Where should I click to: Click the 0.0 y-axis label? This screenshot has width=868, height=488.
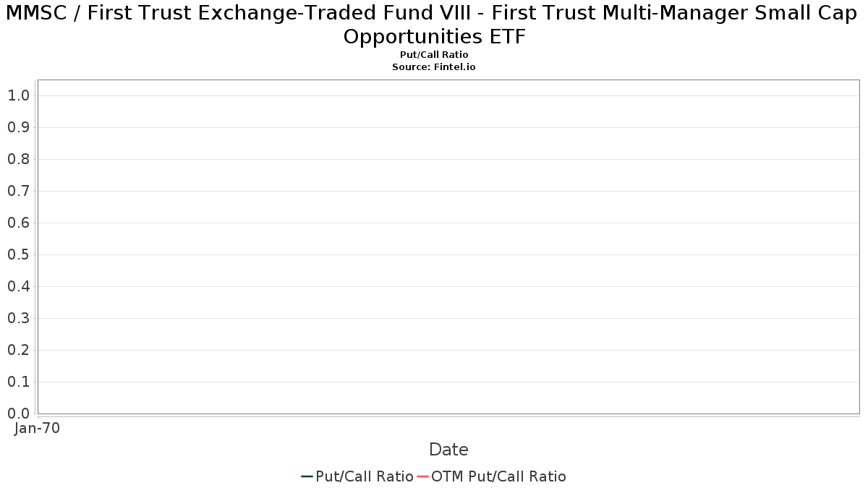tap(18, 414)
